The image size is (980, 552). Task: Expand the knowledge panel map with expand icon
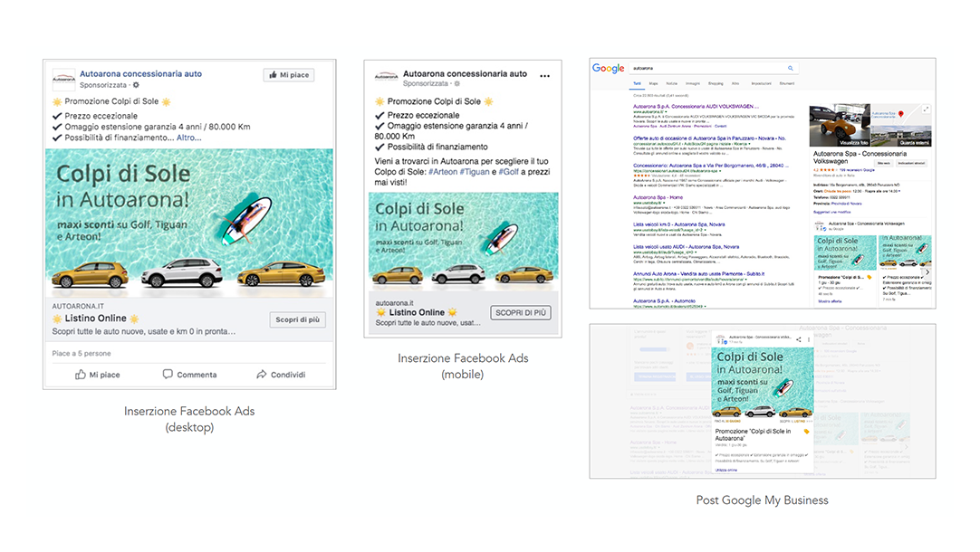[x=927, y=109]
